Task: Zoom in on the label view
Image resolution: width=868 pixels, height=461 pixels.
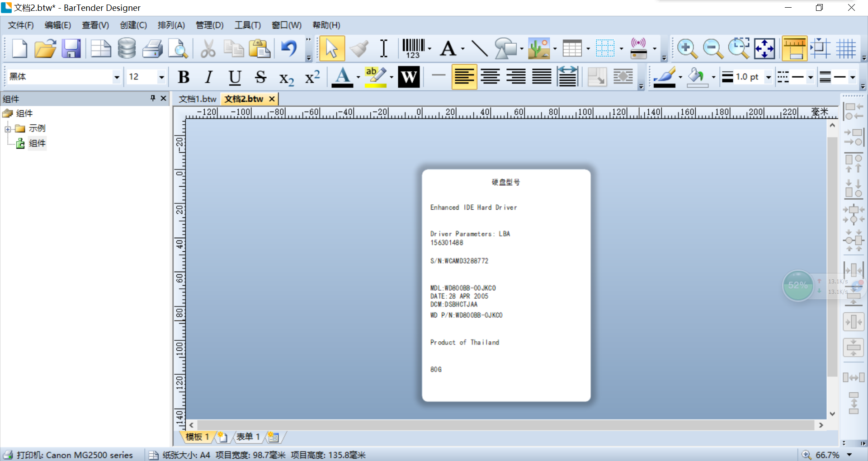Action: tap(687, 48)
